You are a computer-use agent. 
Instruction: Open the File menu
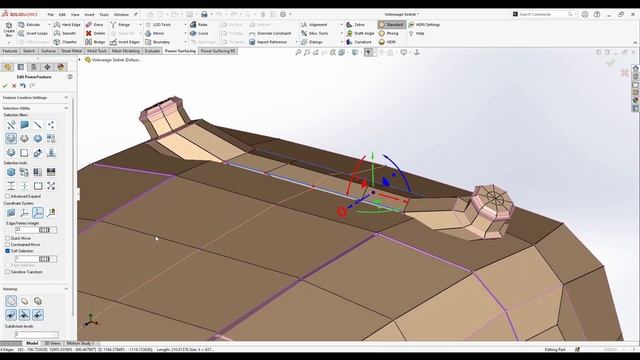[51, 14]
